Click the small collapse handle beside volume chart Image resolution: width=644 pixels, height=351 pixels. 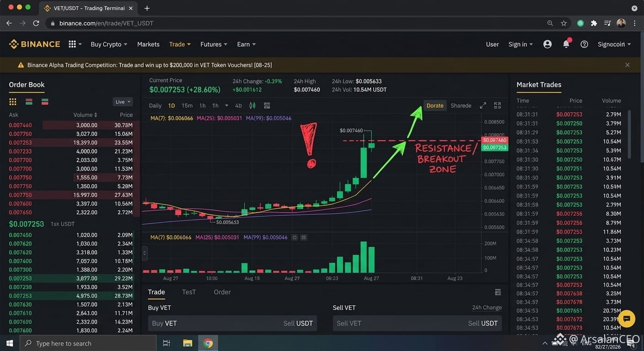145,253
